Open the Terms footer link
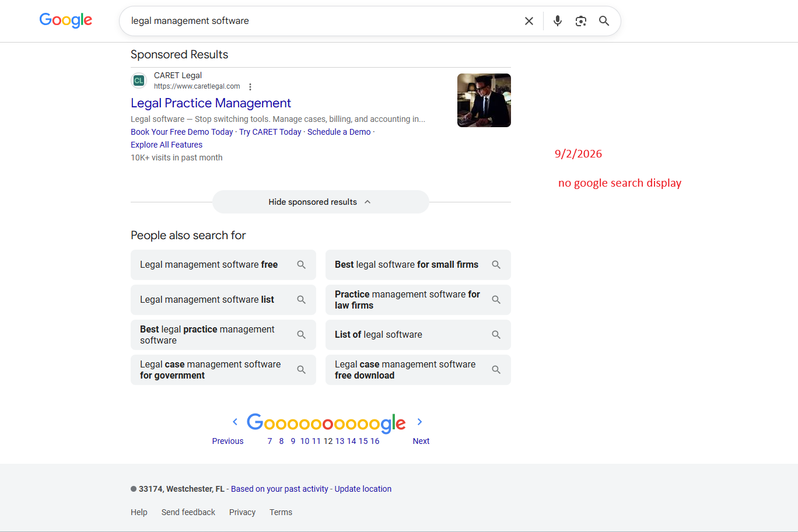The image size is (798, 532). (x=281, y=512)
